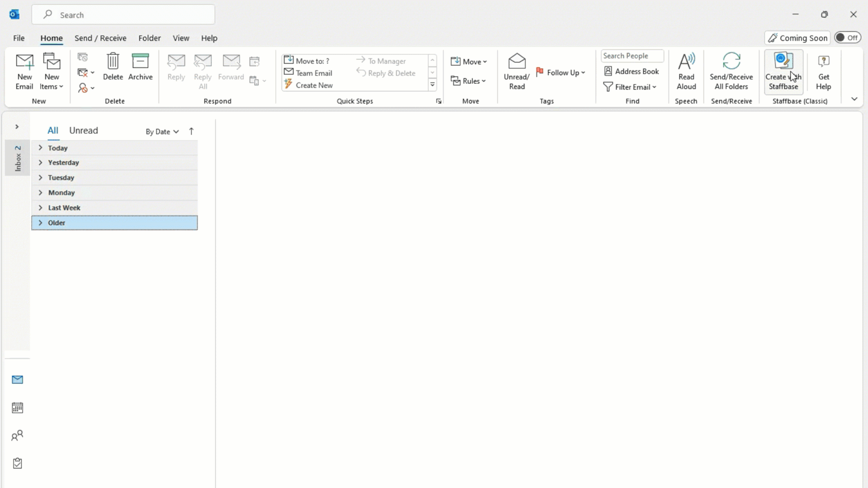Image resolution: width=868 pixels, height=488 pixels.
Task: Switch to the Home tab
Action: click(x=51, y=38)
